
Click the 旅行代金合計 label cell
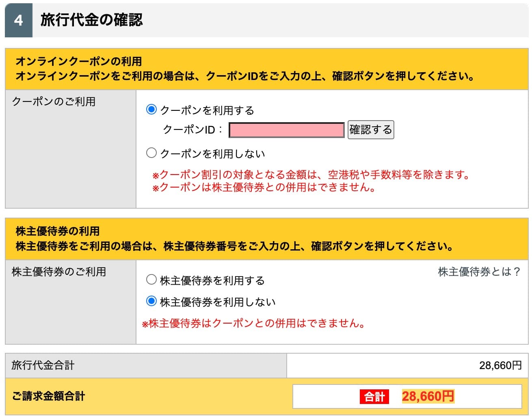(43, 365)
